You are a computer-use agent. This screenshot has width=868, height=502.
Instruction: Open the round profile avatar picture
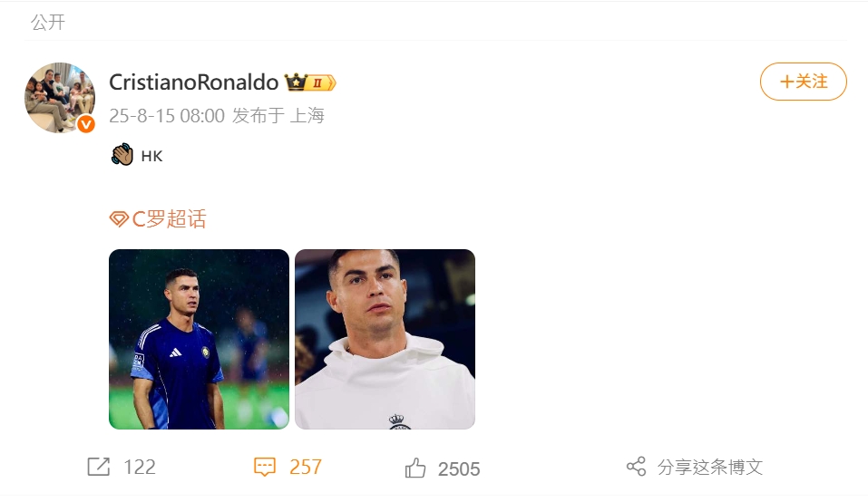pyautogui.click(x=59, y=97)
